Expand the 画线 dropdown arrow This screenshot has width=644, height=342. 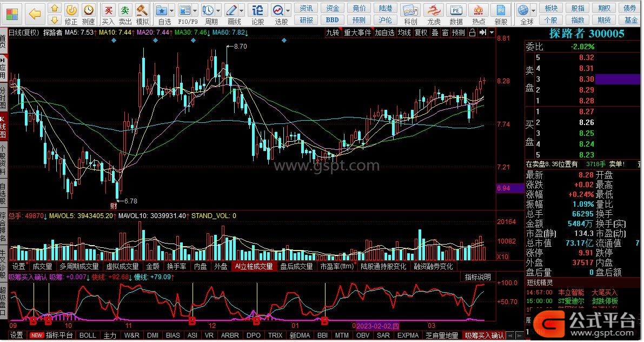point(242,10)
